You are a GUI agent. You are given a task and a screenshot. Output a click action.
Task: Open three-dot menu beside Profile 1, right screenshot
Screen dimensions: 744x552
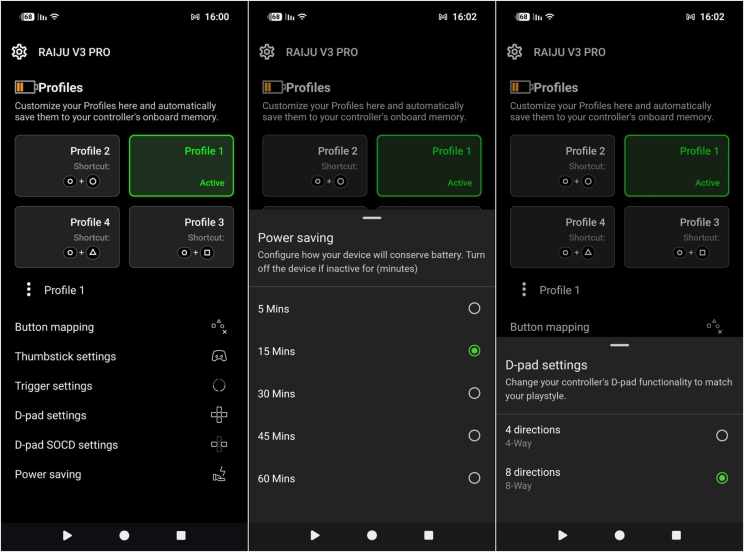524,290
